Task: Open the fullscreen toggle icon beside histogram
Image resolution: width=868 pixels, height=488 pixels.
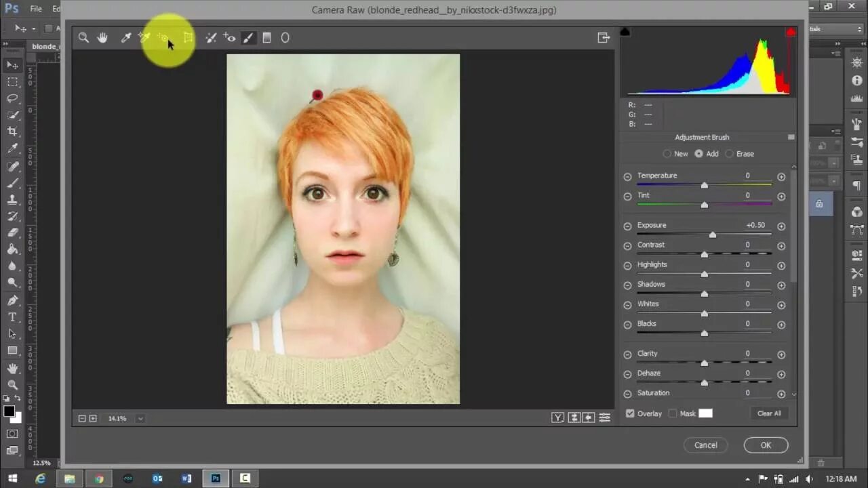Action: [x=604, y=38]
